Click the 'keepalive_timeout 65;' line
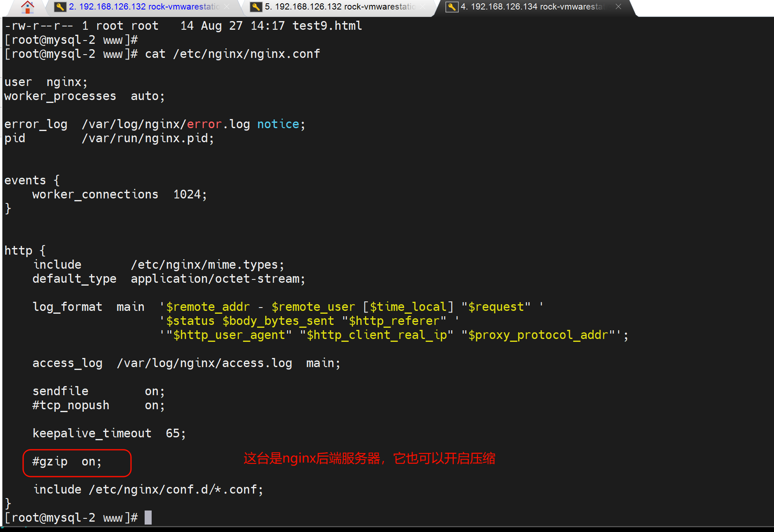The height and width of the screenshot is (532, 774). pos(109,433)
